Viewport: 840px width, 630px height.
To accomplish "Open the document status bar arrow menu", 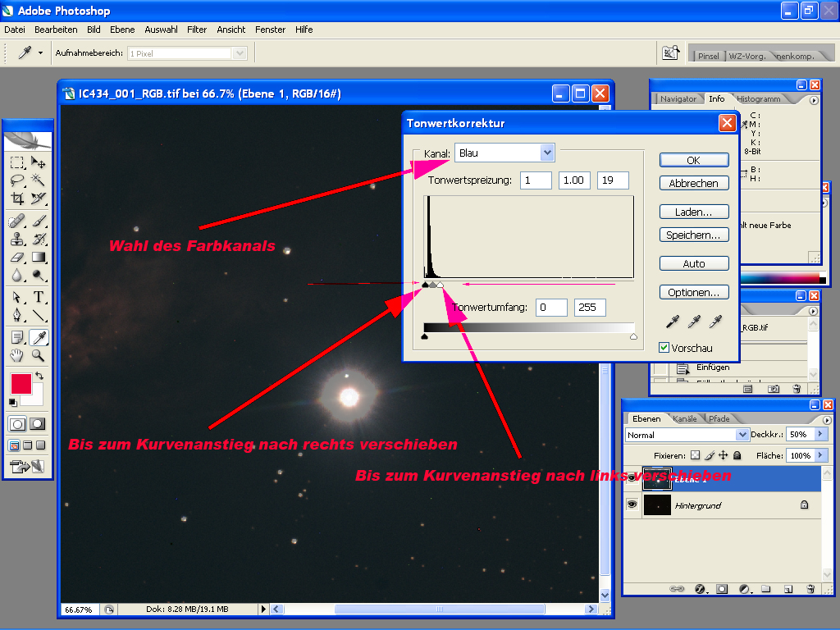I will pos(263,609).
